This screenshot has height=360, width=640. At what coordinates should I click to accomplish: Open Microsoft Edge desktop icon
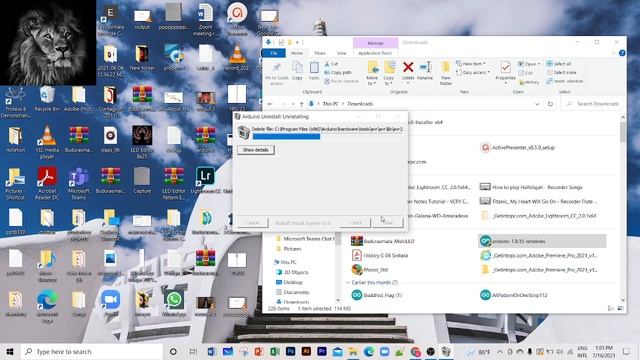click(47, 306)
